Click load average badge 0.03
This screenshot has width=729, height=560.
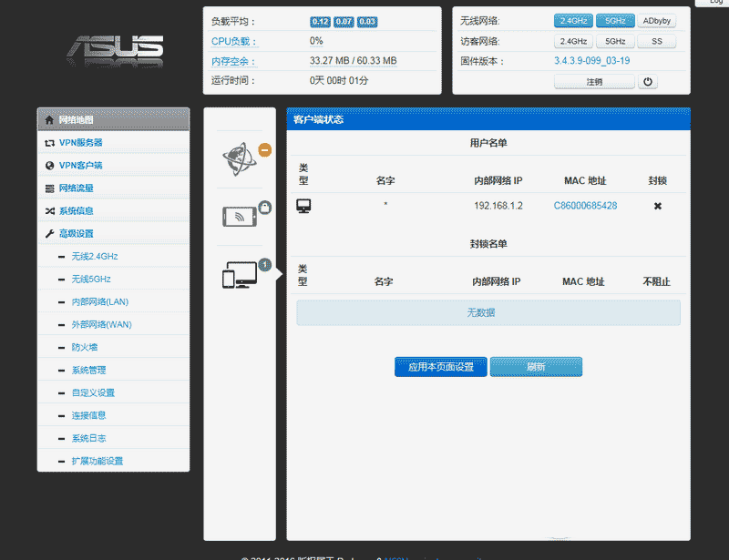point(367,22)
